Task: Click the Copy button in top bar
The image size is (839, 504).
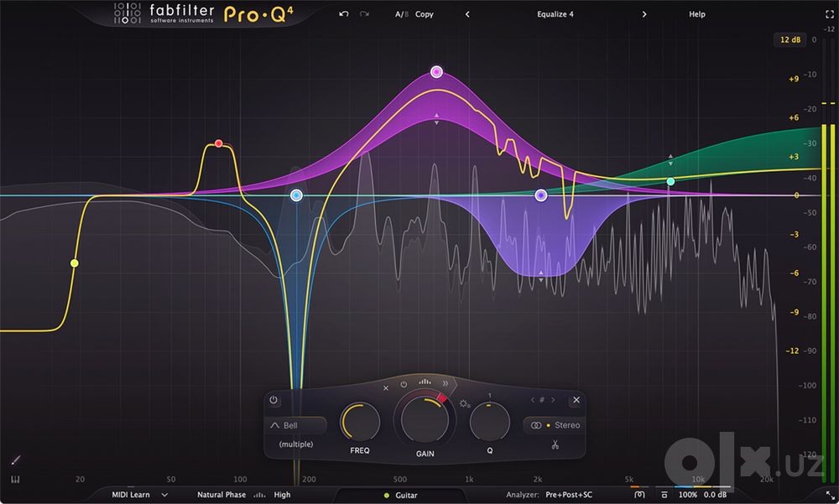Action: [x=425, y=14]
